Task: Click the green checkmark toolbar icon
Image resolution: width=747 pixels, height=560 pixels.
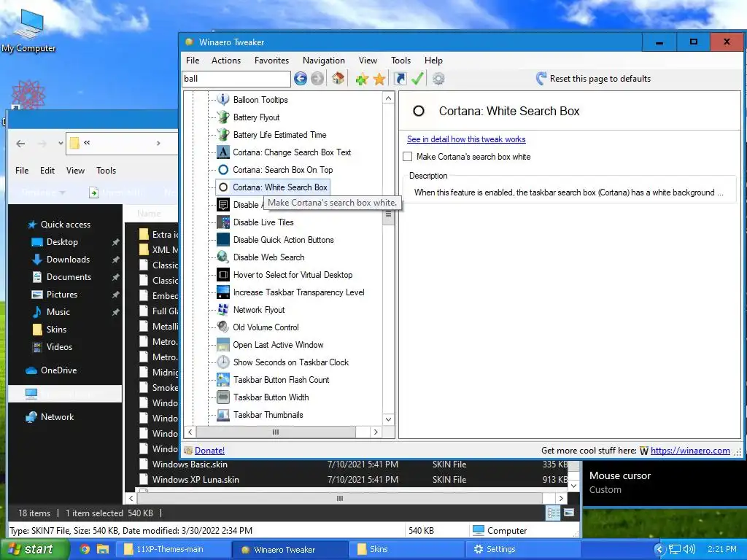Action: 417,79
